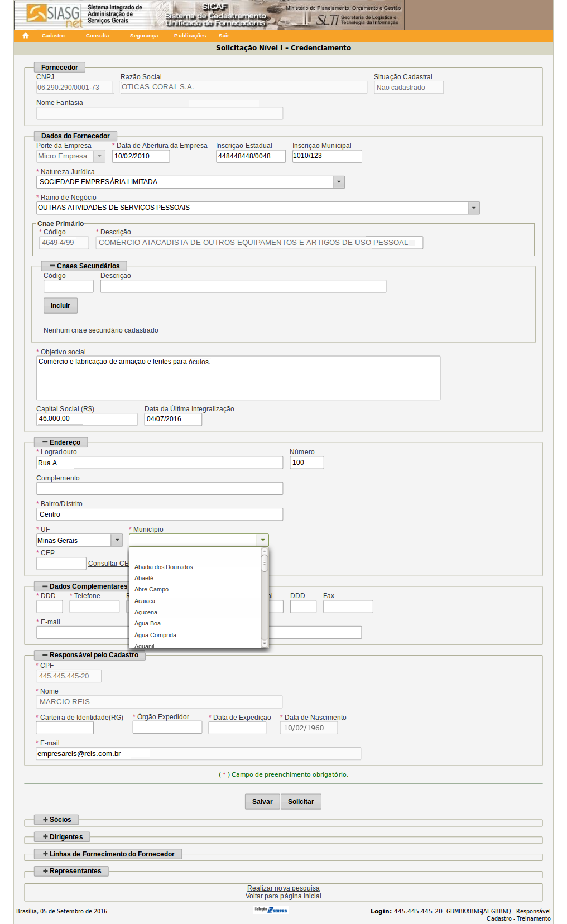Focus the Telefone field
567x924 pixels.
click(x=94, y=607)
